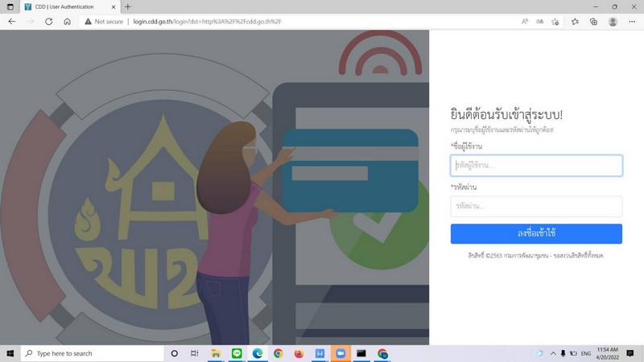644x362 pixels.
Task: Open the Windows Start menu
Action: 10,353
